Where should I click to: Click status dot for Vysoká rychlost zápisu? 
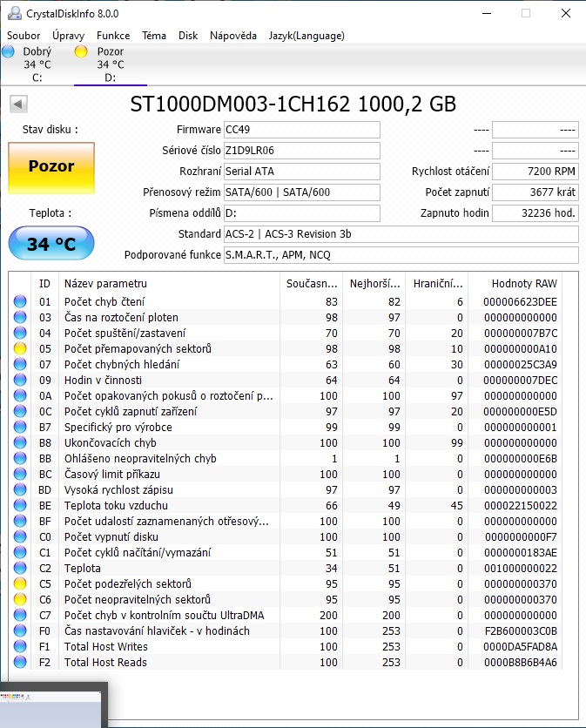tap(20, 489)
